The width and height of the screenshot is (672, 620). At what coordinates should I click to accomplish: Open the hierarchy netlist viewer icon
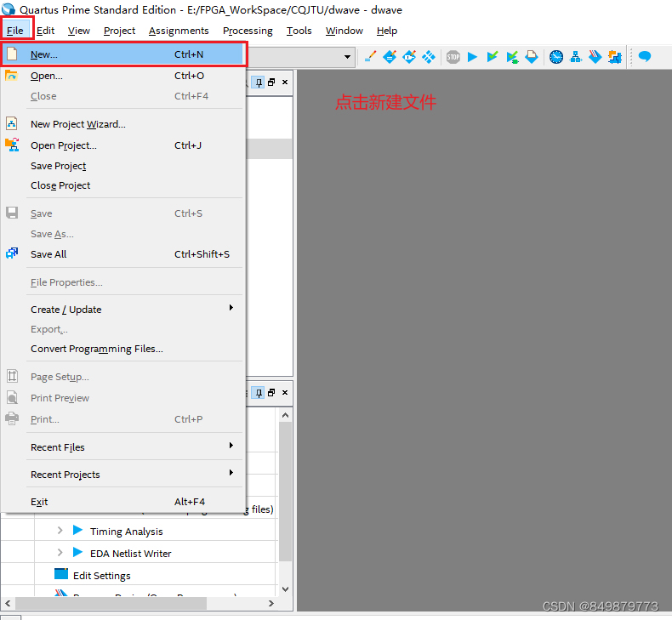click(x=576, y=57)
